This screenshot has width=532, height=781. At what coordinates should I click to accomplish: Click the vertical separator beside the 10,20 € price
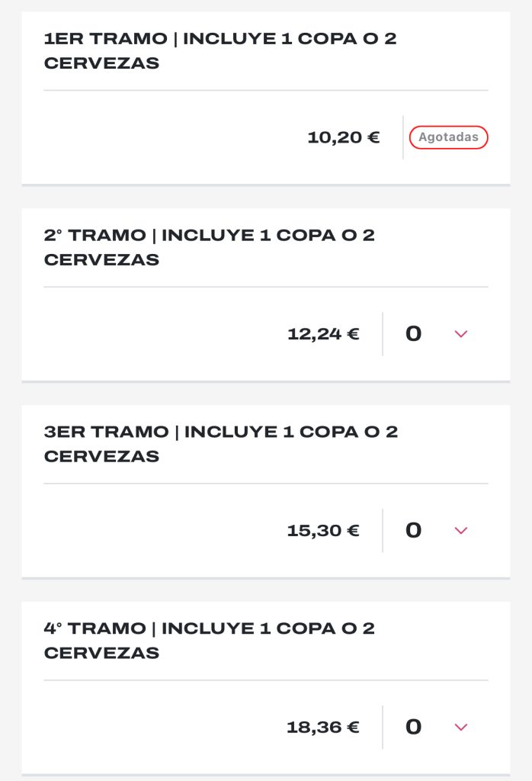click(403, 137)
